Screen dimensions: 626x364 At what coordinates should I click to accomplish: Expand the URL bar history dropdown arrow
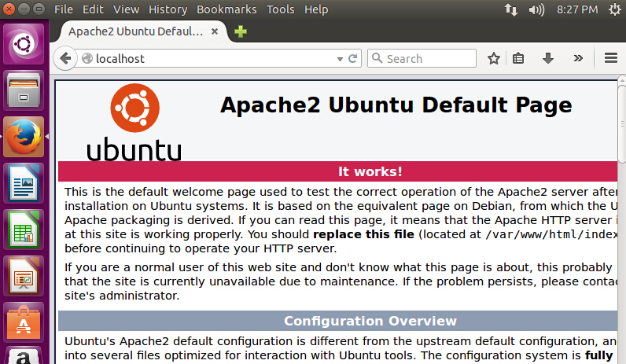340,59
